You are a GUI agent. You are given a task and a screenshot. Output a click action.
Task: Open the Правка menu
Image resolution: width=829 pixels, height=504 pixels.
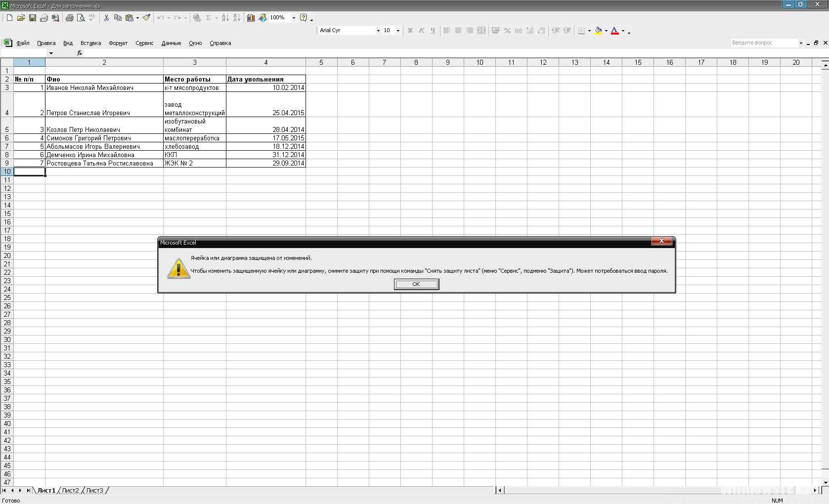tap(46, 43)
